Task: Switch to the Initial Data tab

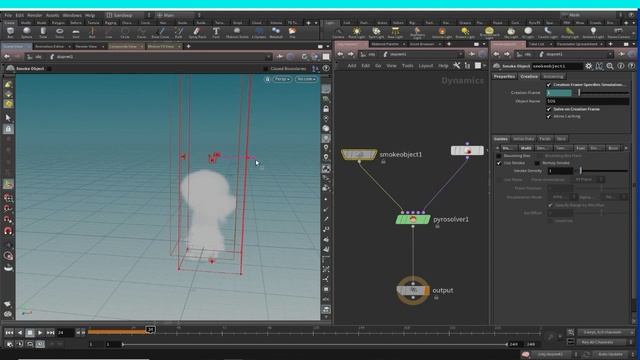Action: click(523, 139)
